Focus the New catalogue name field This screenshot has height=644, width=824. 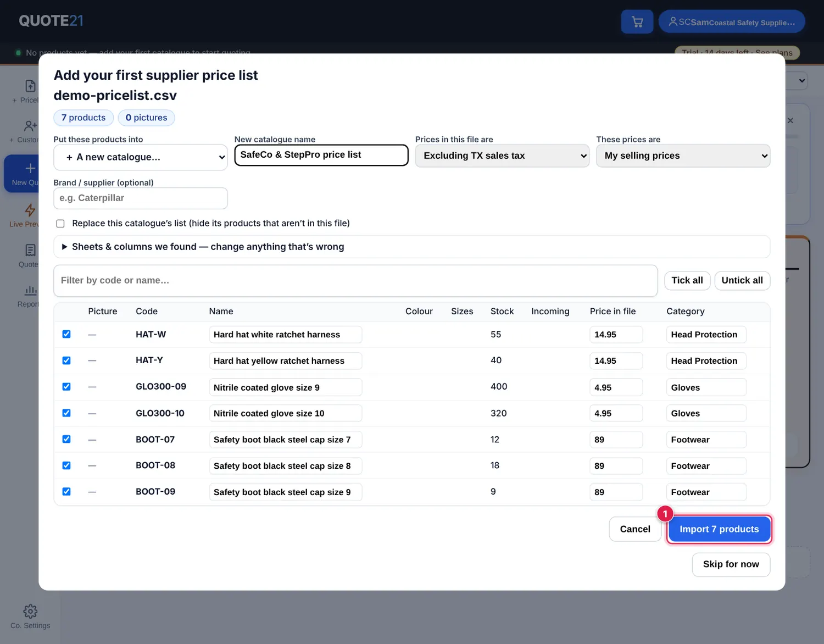(x=321, y=155)
